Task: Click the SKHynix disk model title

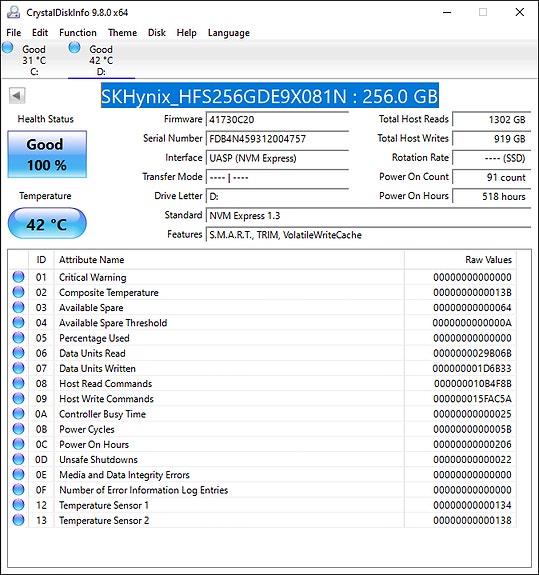Action: (270, 96)
